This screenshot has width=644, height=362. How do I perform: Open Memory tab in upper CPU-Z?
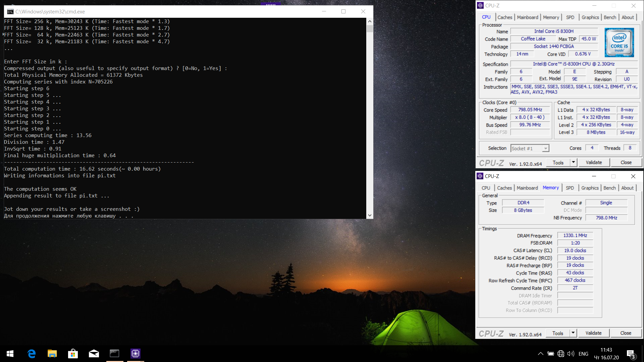(x=551, y=17)
